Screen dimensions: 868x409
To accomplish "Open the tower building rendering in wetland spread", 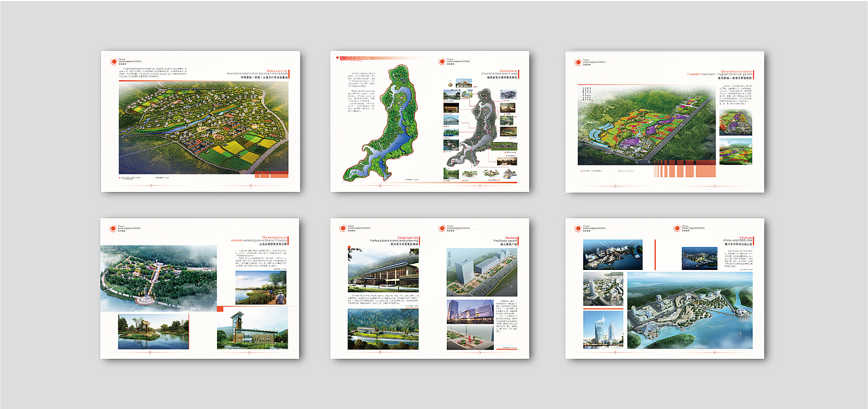I will pyautogui.click(x=252, y=328).
